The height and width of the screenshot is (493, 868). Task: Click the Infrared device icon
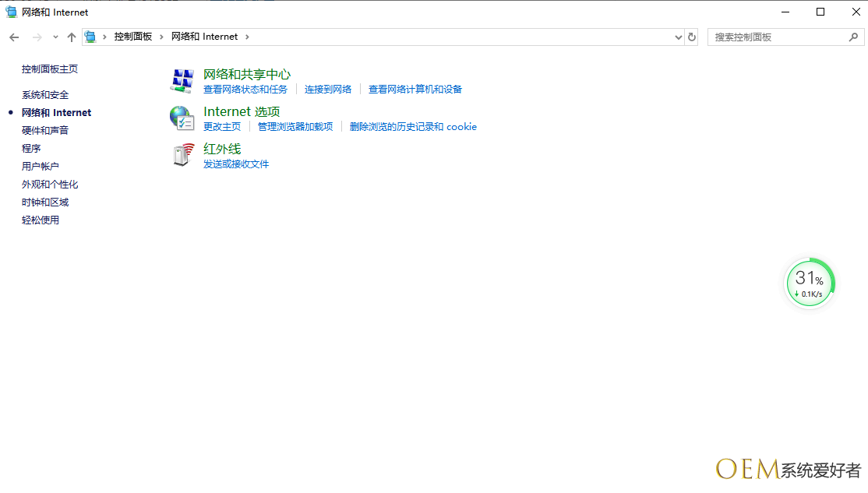(182, 155)
